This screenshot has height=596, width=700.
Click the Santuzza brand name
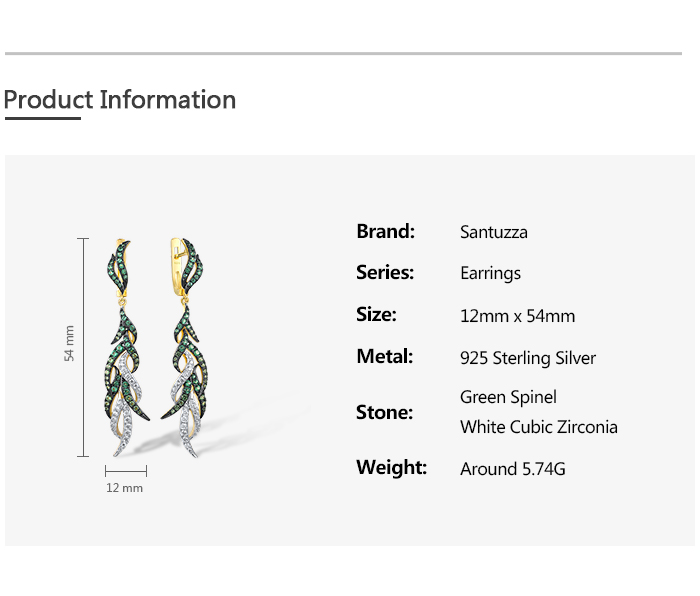coord(494,232)
